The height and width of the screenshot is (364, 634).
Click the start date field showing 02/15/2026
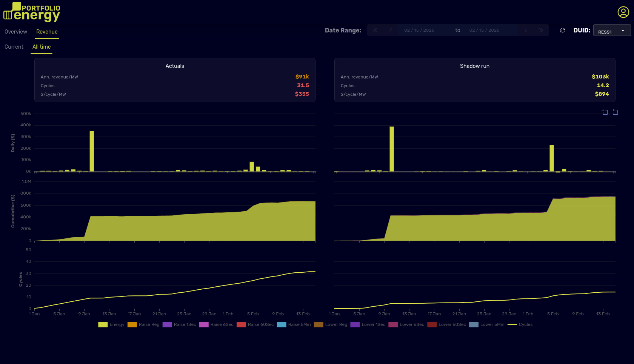419,30
